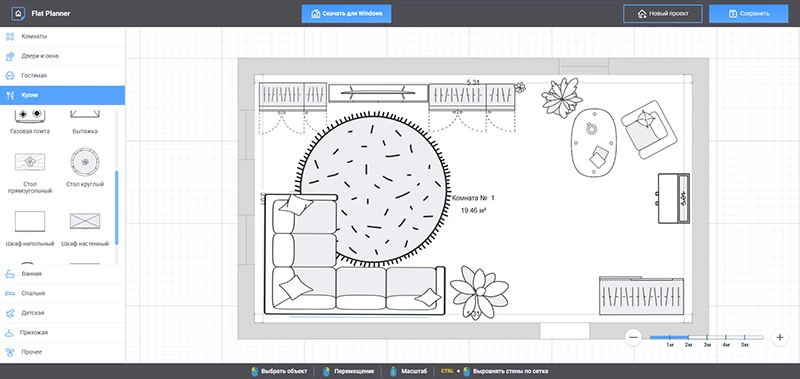The height and width of the screenshot is (379, 800).
Task: Click the sidebar scrollbar thumb
Action: [117, 208]
